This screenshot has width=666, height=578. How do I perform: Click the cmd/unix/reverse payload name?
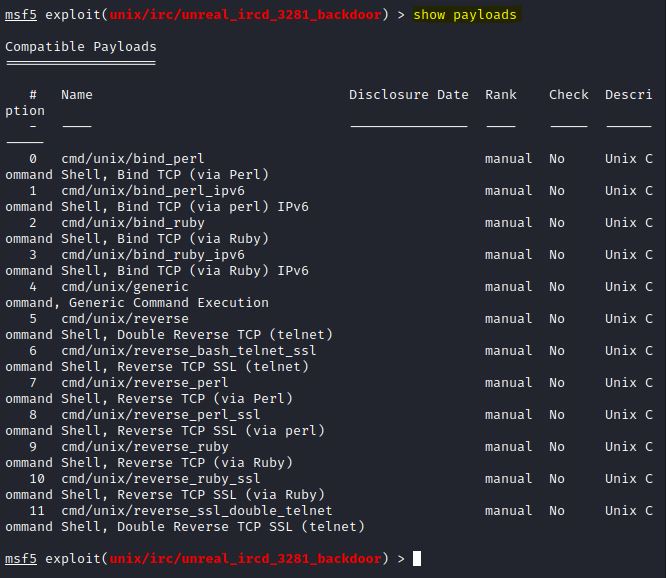tap(124, 319)
